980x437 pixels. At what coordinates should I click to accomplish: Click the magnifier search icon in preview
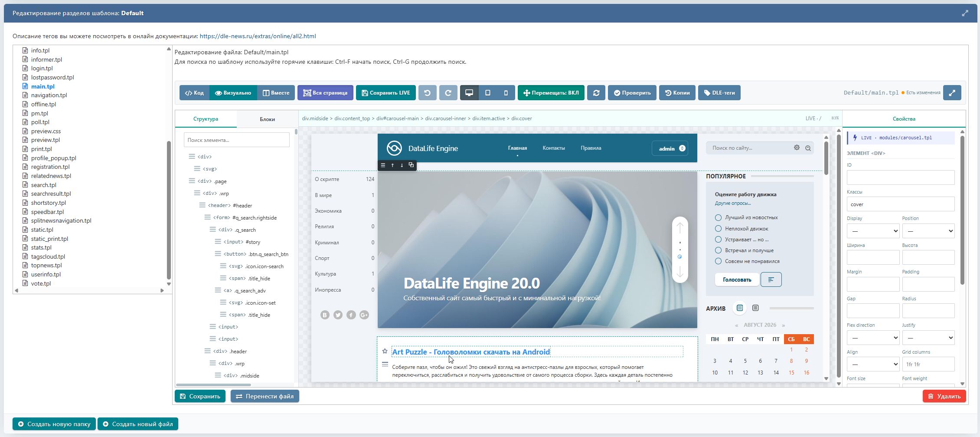pyautogui.click(x=808, y=148)
